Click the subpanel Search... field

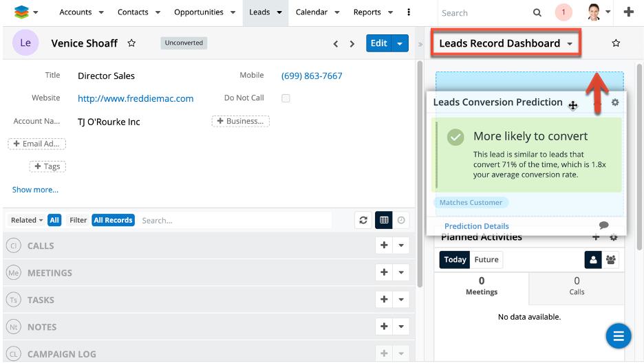click(235, 220)
